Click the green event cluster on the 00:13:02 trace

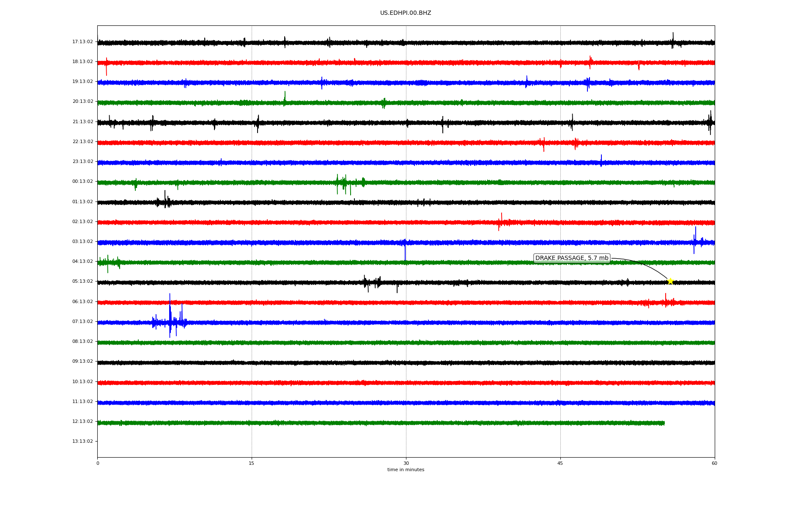click(350, 184)
